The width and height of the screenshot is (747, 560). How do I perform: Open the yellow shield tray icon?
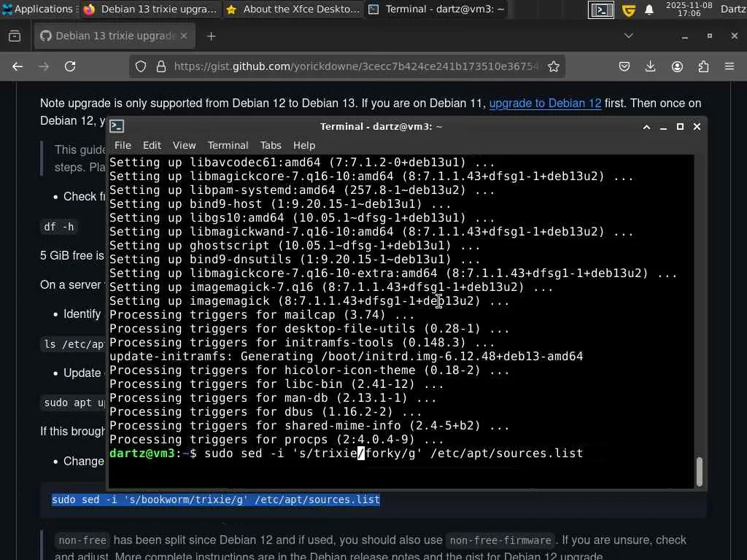pyautogui.click(x=629, y=9)
